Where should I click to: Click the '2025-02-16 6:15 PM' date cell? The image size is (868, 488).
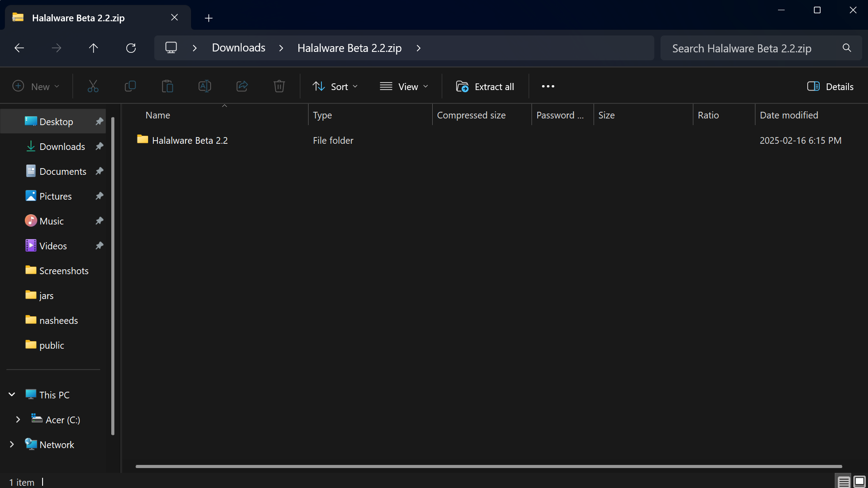(800, 140)
